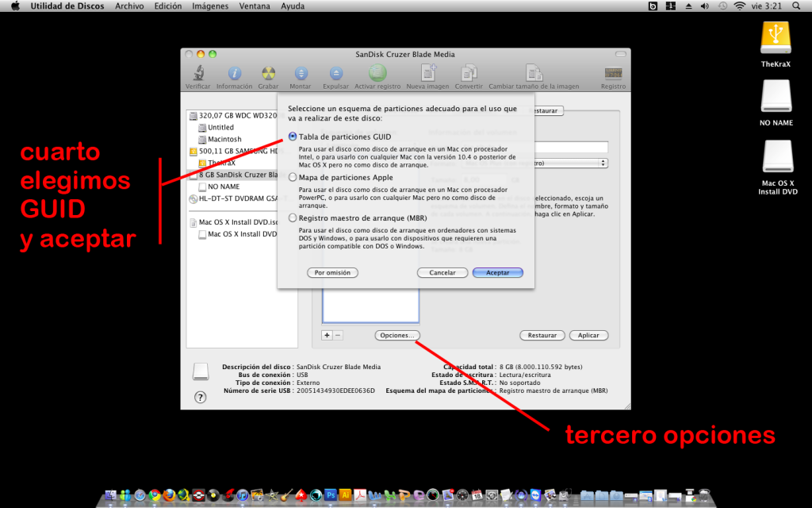Viewport: 812px width, 508px height.
Task: Click the toolbar toggle pill button
Action: coord(620,54)
